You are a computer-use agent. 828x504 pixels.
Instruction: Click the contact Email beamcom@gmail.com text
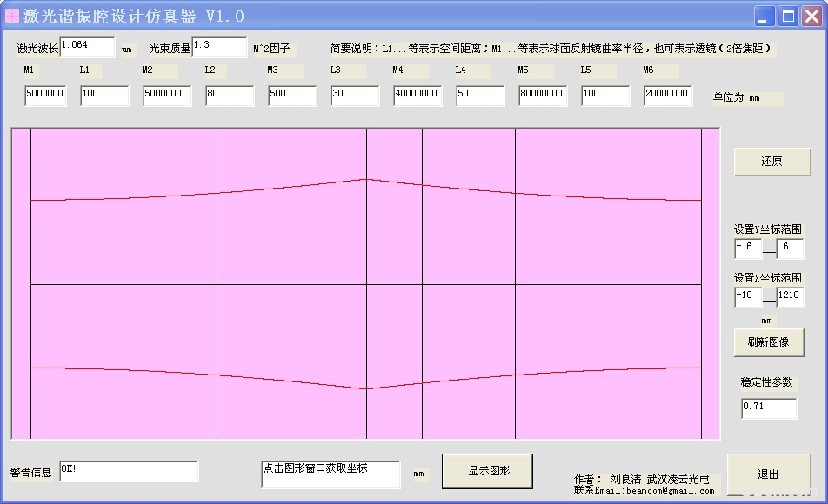[x=644, y=490]
